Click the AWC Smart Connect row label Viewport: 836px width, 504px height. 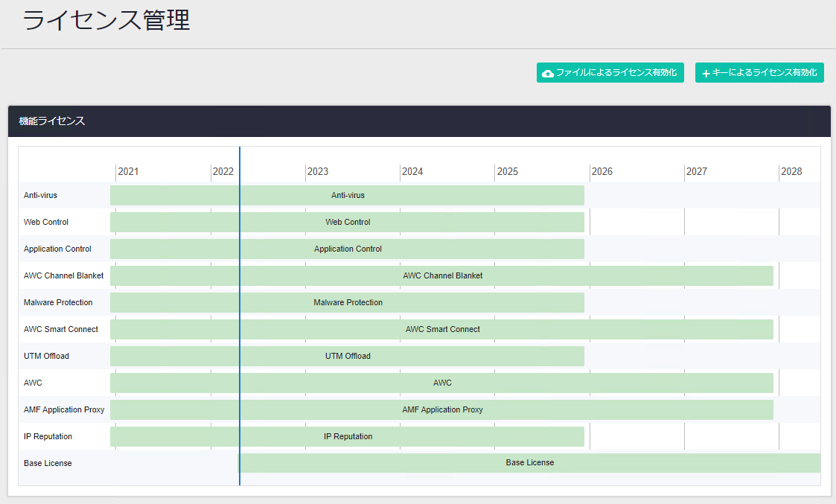61,329
